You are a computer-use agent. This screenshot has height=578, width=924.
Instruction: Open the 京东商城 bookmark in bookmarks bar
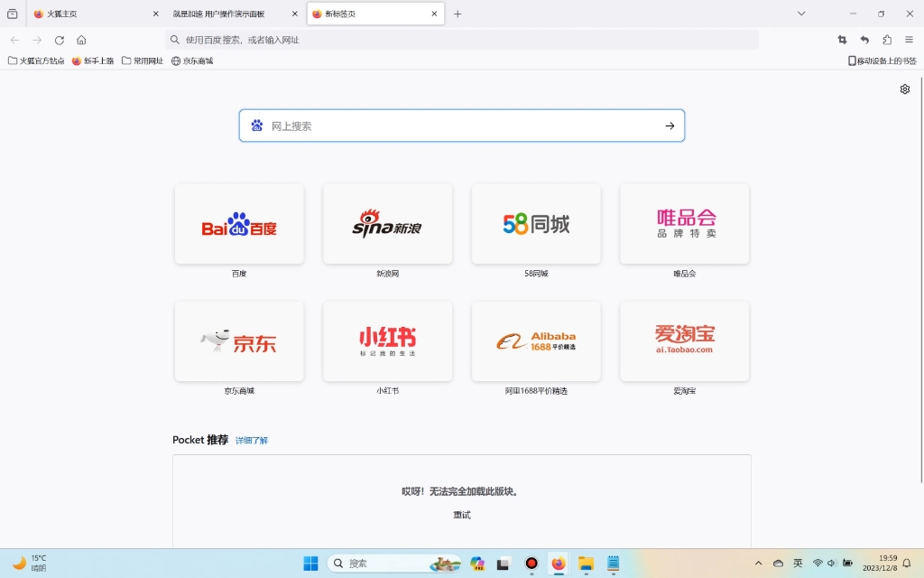point(192,61)
